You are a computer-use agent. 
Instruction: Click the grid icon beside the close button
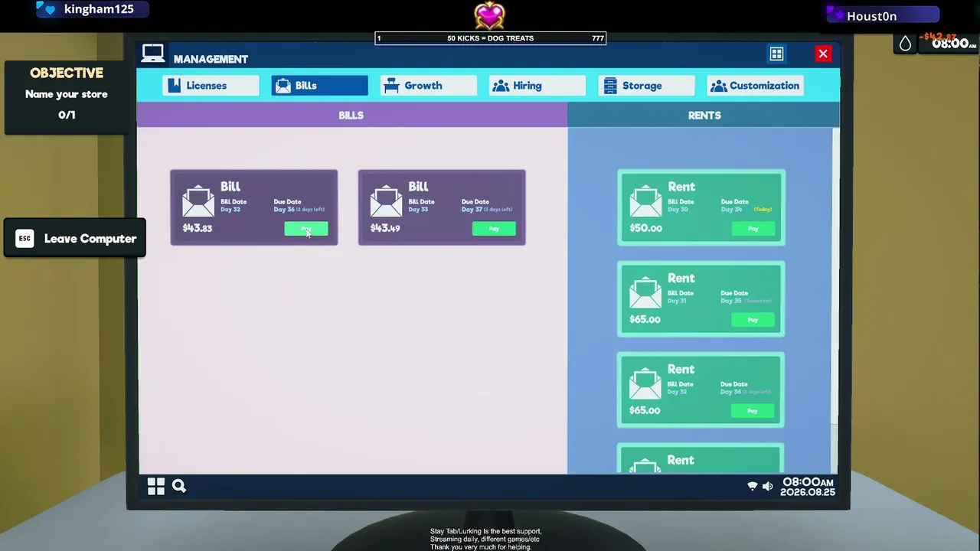(776, 54)
